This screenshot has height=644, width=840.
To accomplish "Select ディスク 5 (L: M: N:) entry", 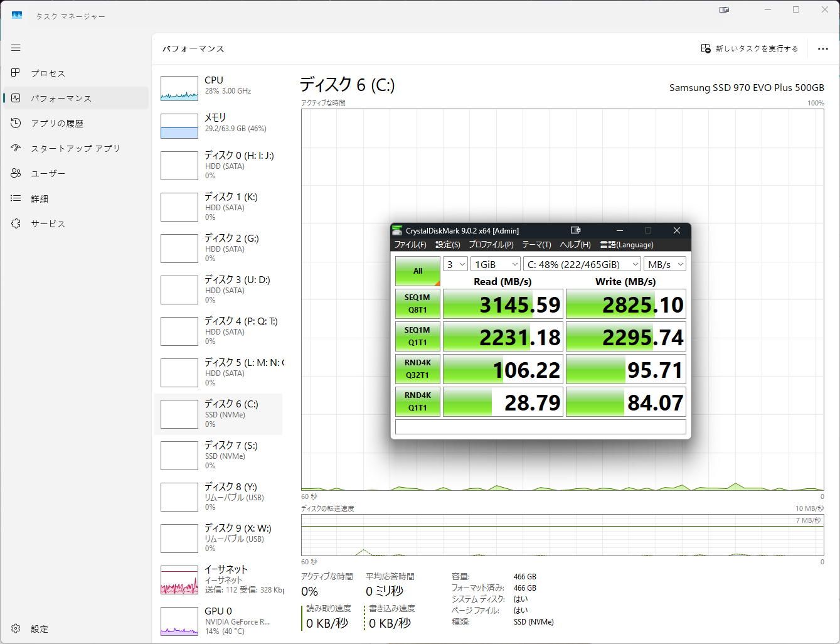I will point(218,372).
